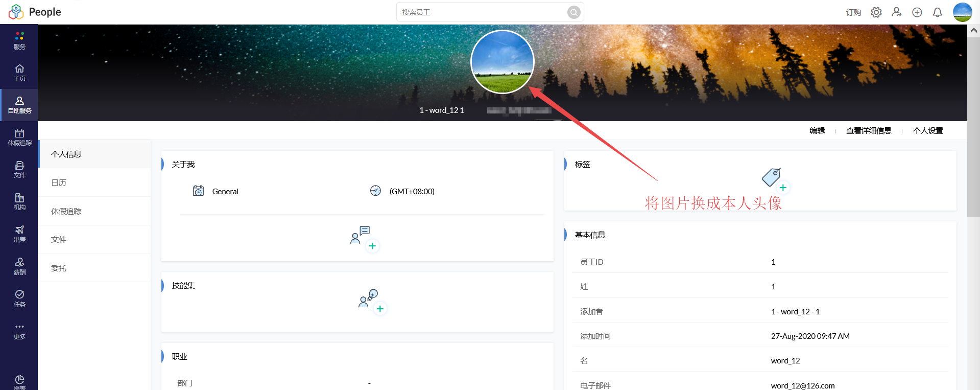This screenshot has height=390, width=980.
Task: Open notifications bell icon
Action: (x=938, y=12)
